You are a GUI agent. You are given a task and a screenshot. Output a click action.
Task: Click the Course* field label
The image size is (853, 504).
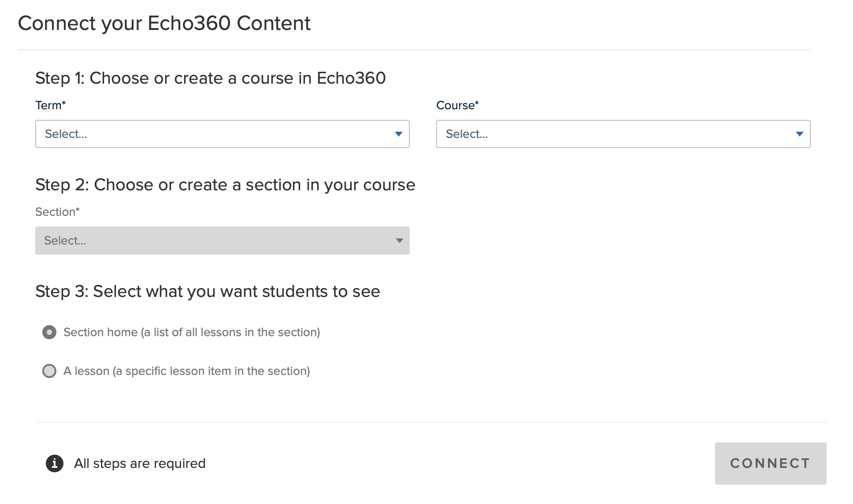coord(457,105)
